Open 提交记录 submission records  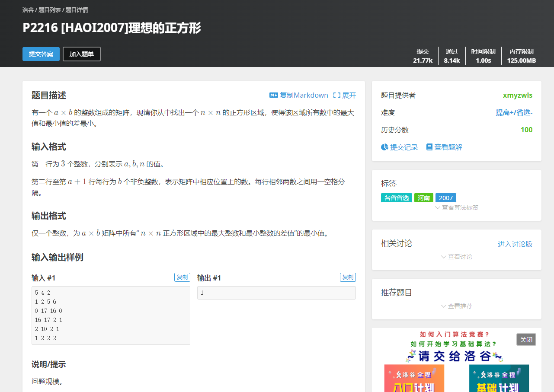404,147
